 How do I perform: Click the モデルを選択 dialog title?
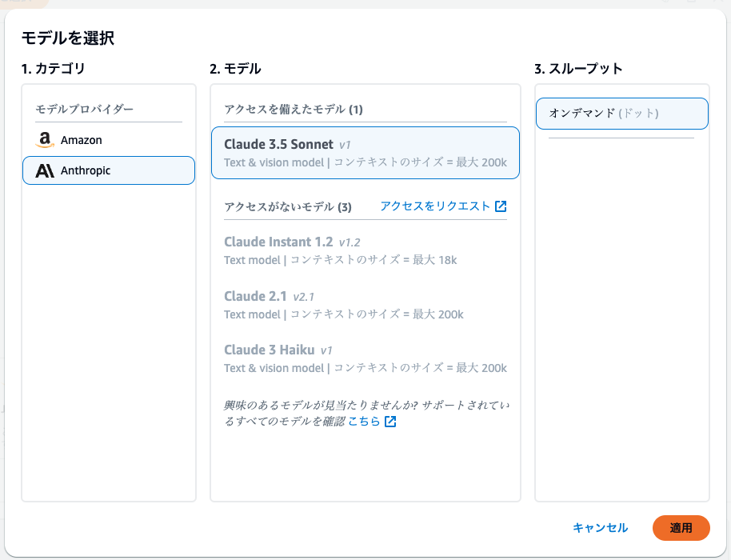pos(68,38)
